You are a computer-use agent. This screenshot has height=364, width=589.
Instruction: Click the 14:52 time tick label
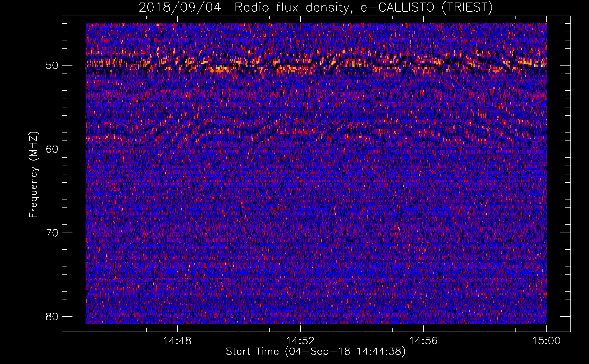coord(300,341)
